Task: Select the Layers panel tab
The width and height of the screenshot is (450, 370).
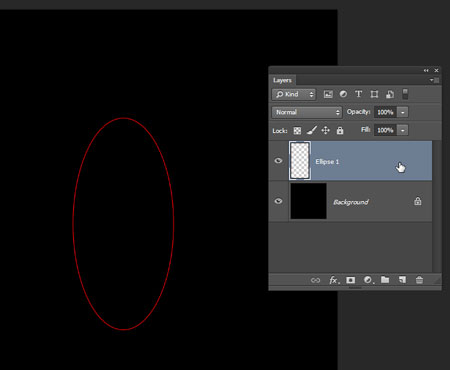Action: (282, 80)
